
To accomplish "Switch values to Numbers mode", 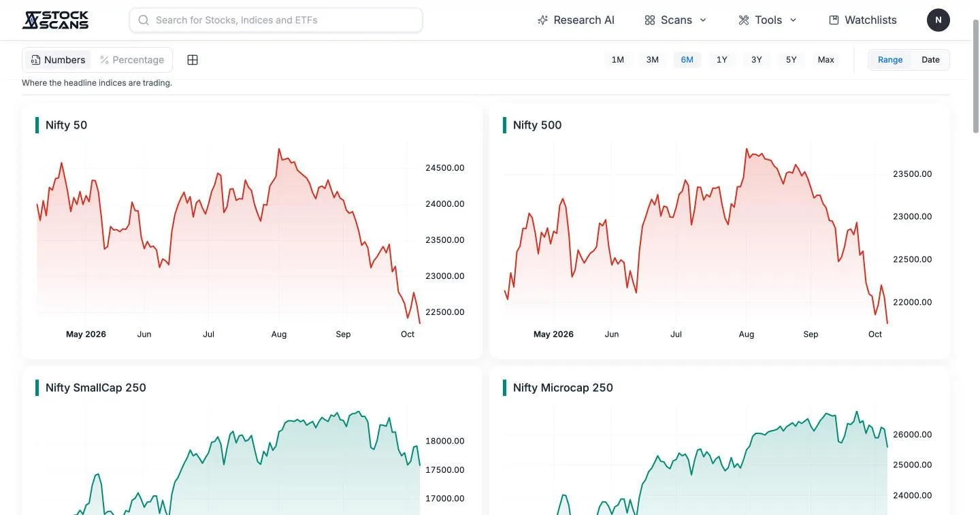I will (x=58, y=60).
